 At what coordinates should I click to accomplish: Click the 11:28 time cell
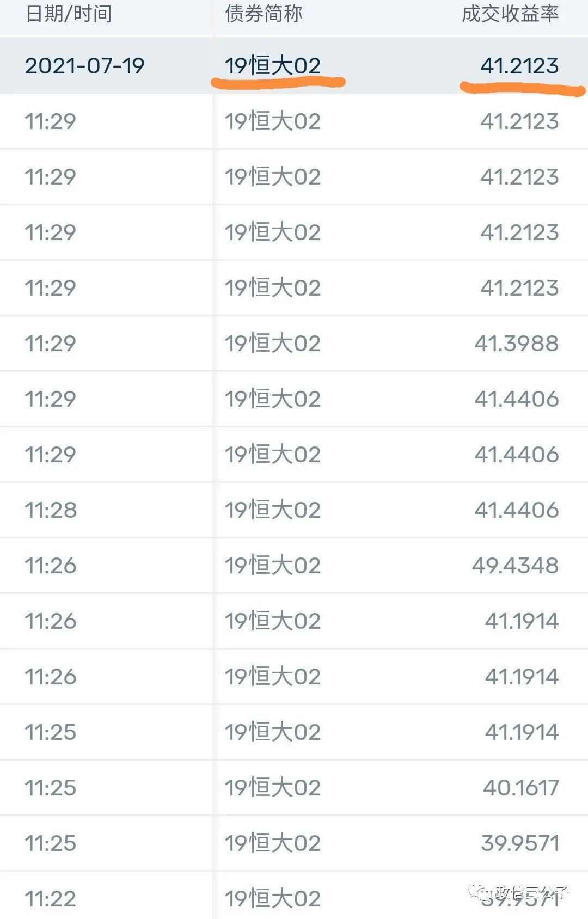point(51,510)
